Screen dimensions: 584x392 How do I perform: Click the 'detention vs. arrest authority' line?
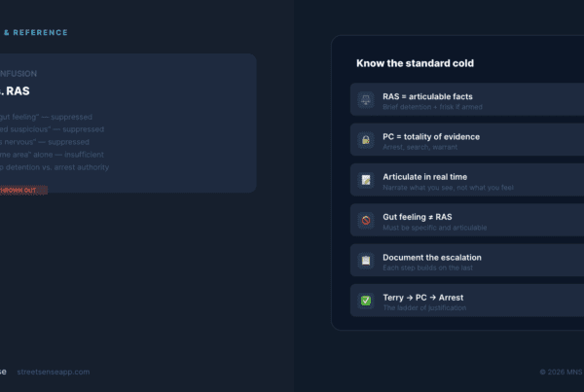point(56,166)
